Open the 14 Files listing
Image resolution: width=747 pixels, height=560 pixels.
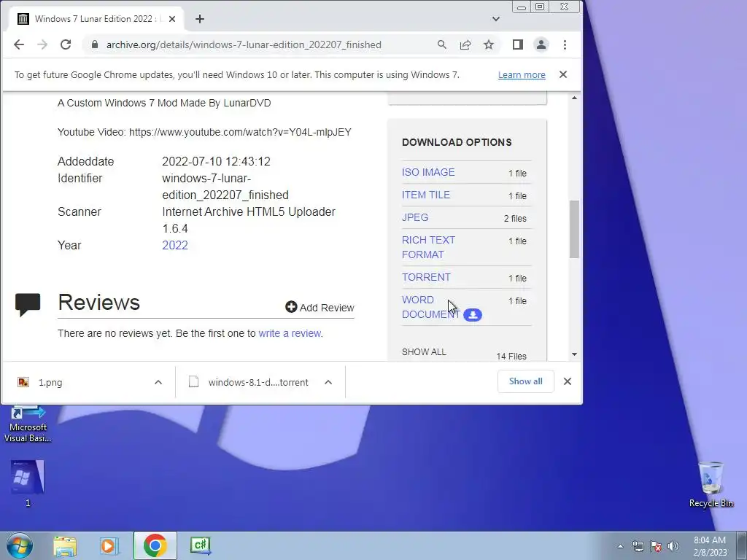pyautogui.click(x=511, y=356)
